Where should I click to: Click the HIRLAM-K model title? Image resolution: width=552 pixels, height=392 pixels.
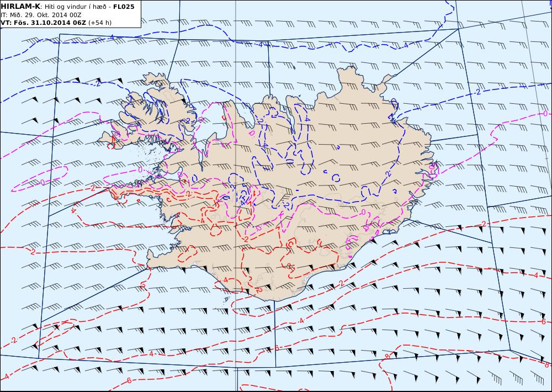click(21, 7)
